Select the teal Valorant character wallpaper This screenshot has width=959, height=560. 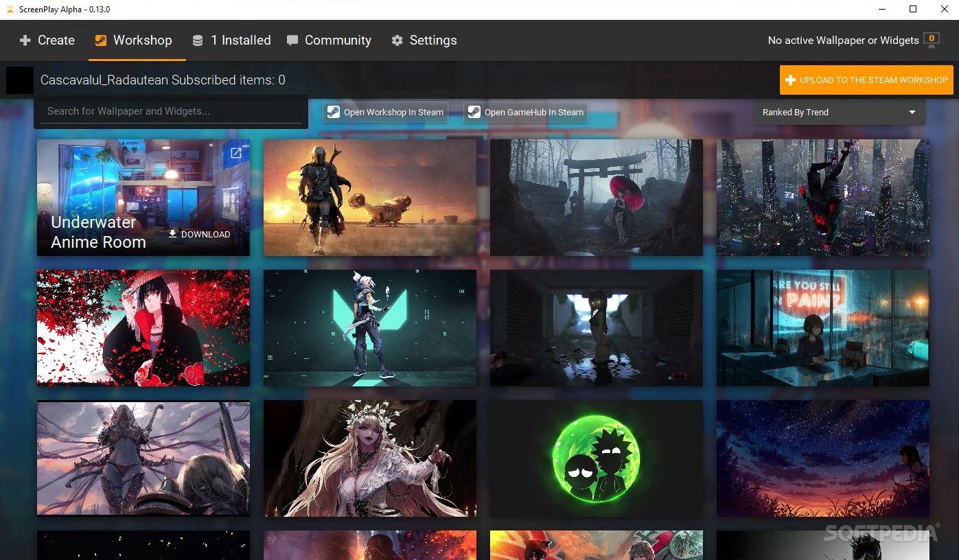[x=370, y=328]
